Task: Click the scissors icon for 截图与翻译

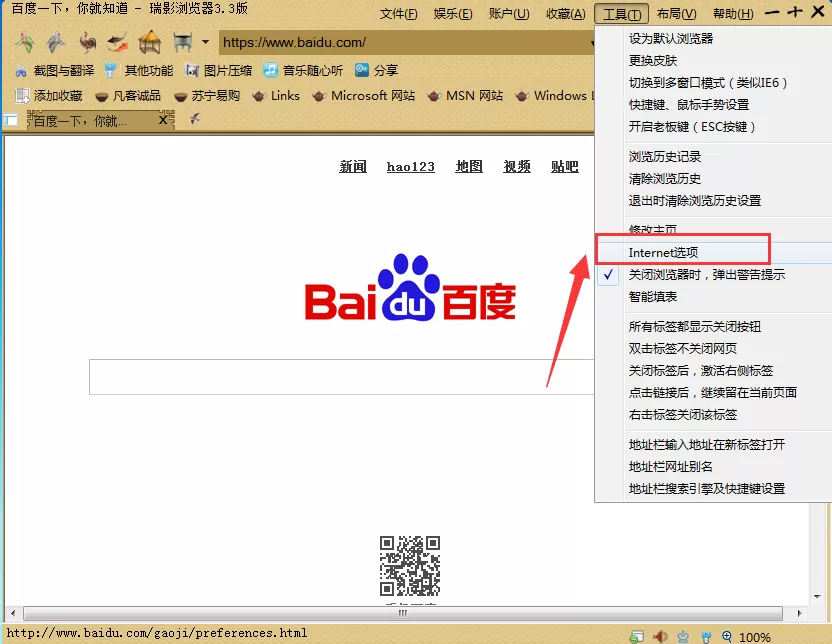Action: 21,71
